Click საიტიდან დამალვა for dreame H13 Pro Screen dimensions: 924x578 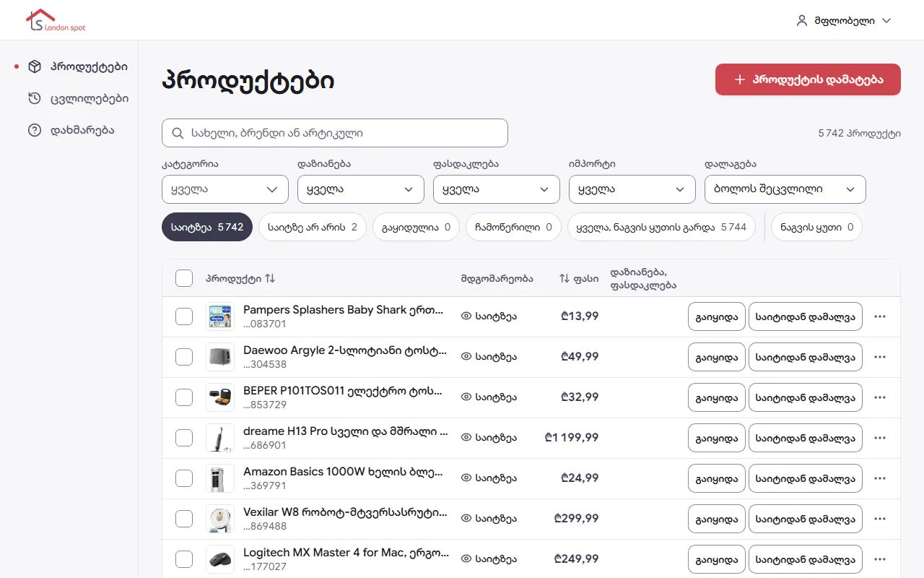click(x=806, y=438)
